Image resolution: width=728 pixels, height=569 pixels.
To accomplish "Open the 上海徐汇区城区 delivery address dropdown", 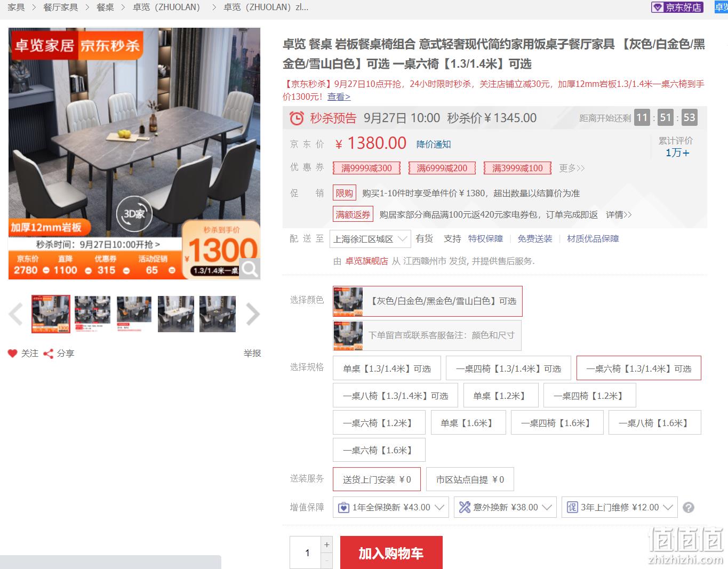I will (x=370, y=239).
